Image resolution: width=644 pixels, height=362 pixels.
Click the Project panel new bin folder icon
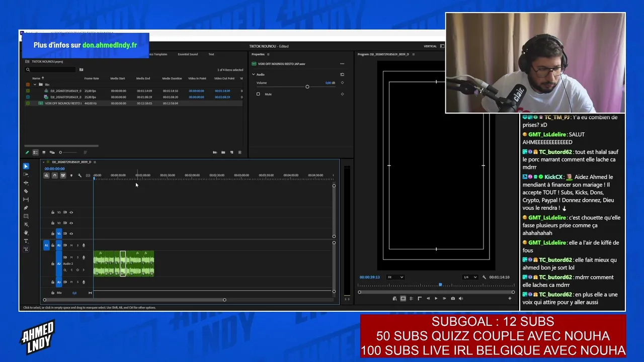(x=223, y=152)
